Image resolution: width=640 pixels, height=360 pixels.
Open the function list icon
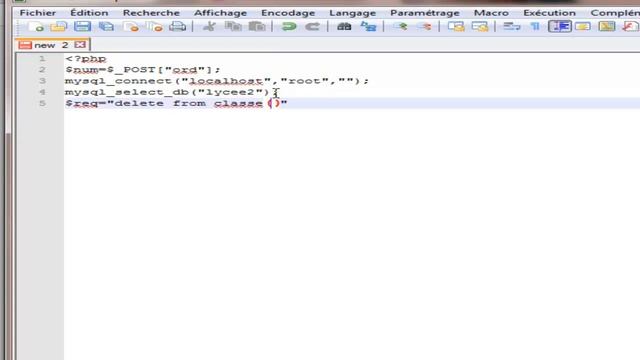coord(631,27)
